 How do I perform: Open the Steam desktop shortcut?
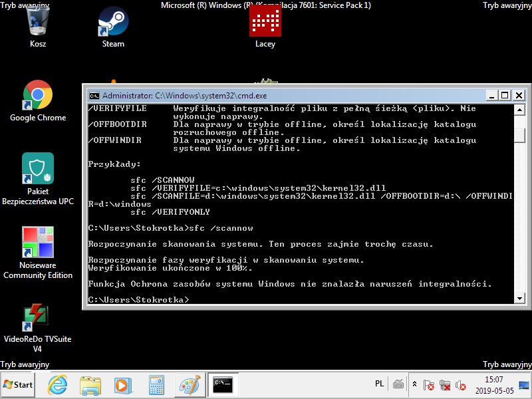point(113,23)
